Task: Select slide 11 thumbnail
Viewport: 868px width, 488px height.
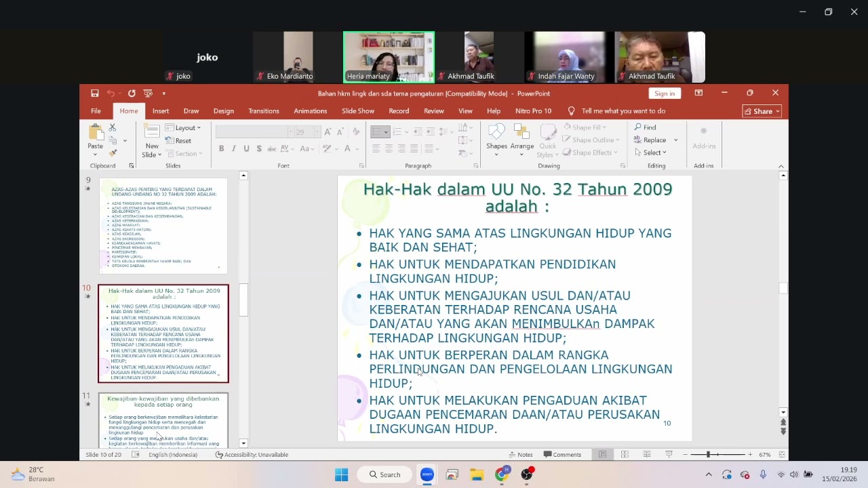Action: click(x=163, y=420)
